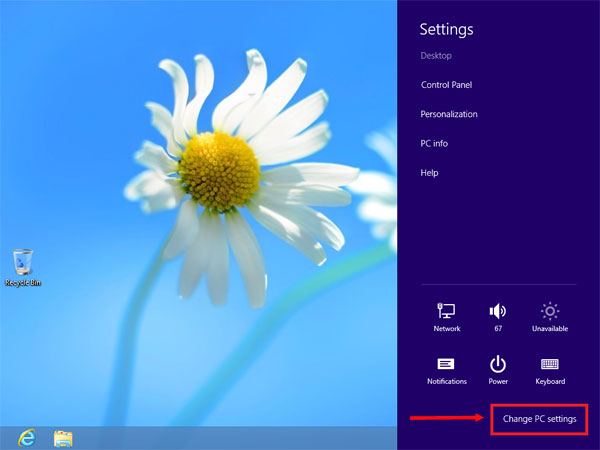The image size is (600, 450).
Task: Click the Settings heading text
Action: pos(446,29)
